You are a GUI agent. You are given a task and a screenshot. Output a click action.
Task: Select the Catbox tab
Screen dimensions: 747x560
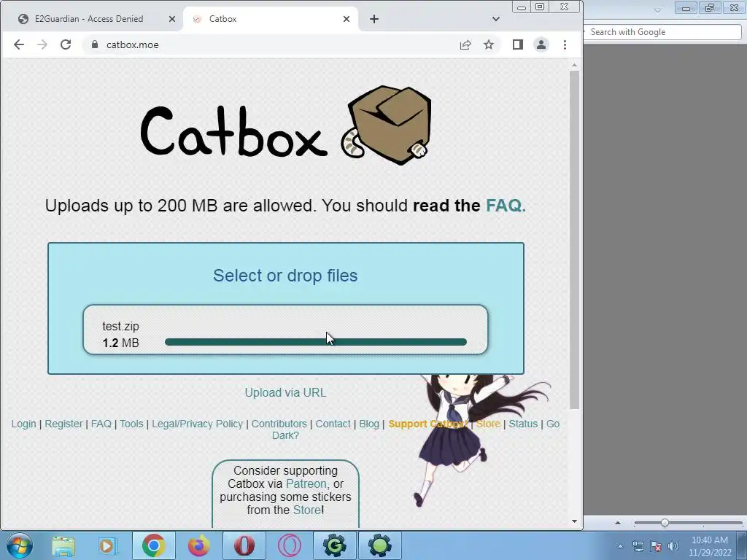(270, 19)
